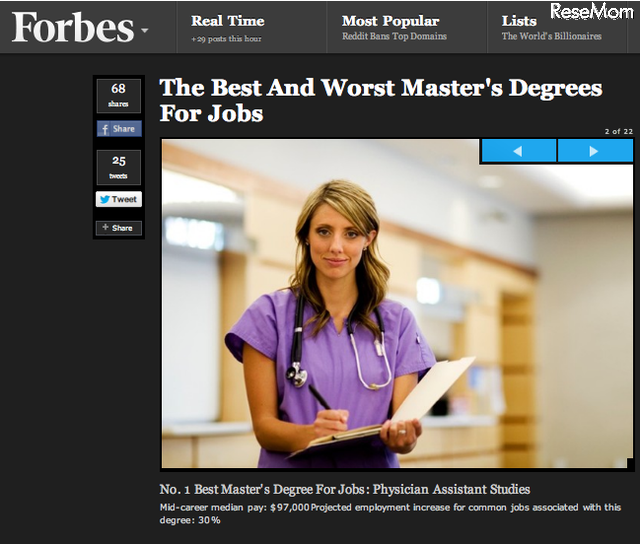Image resolution: width=640 pixels, height=544 pixels.
Task: Click the physician assistant slideshow photo
Action: click(397, 303)
